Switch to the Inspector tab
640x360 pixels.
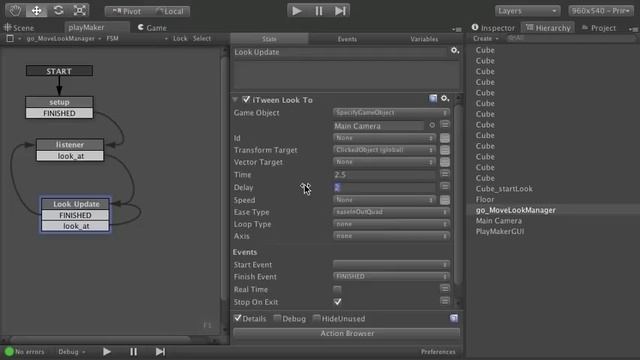(493, 28)
